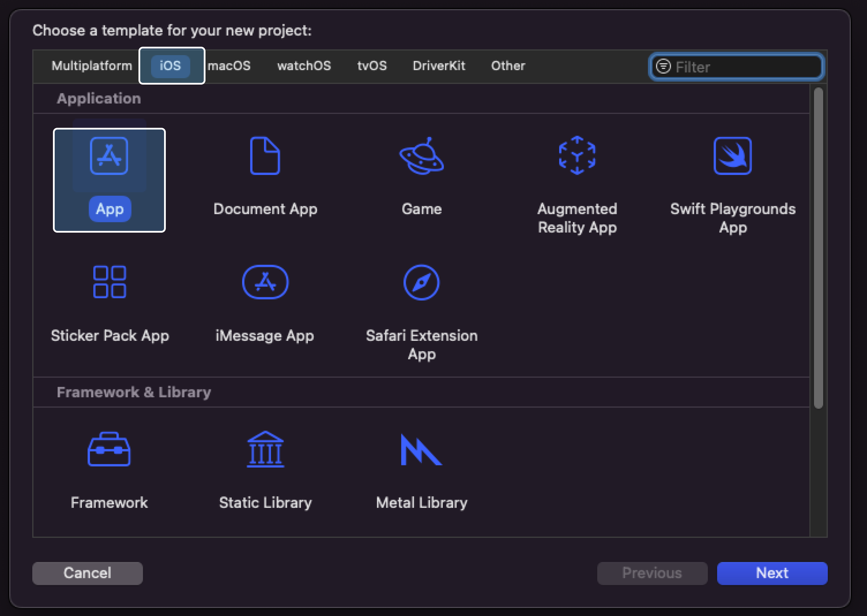This screenshot has width=867, height=616.
Task: Select the Metal Library template
Action: pos(421,449)
